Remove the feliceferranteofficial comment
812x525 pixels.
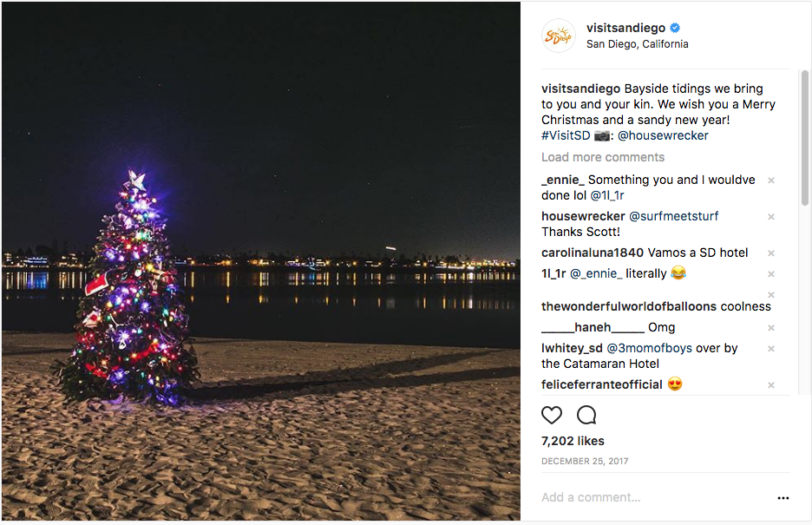pyautogui.click(x=771, y=384)
